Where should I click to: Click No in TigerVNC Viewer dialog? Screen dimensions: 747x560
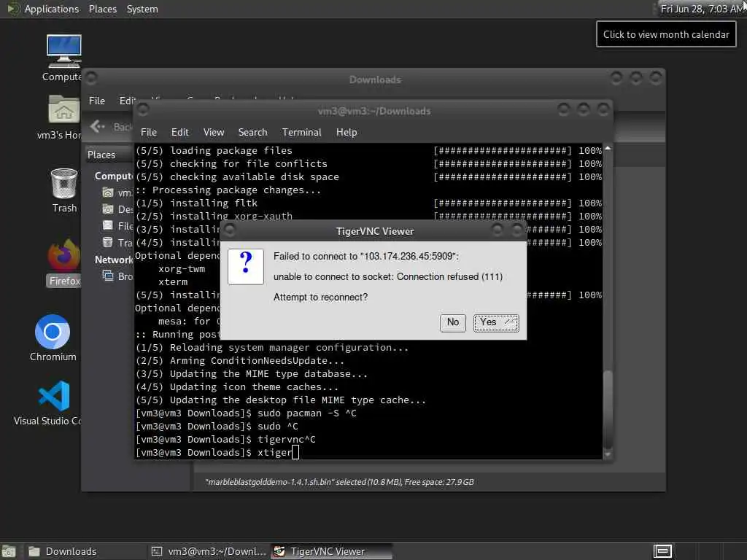pyautogui.click(x=452, y=323)
